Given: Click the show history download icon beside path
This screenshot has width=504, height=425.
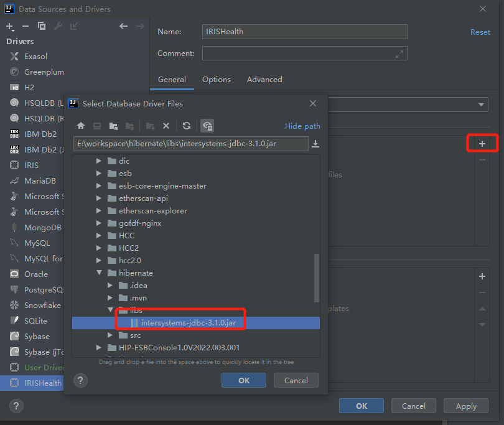Looking at the screenshot, I should 315,144.
